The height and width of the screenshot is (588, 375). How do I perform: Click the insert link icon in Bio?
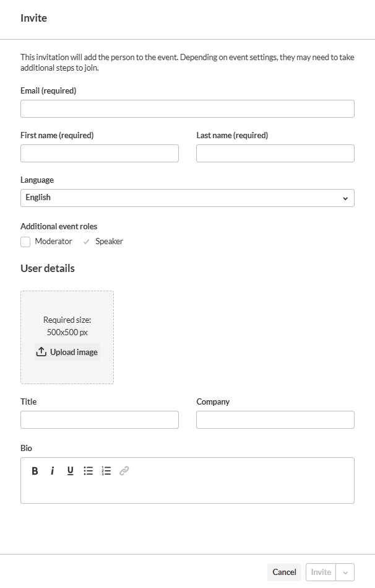[124, 471]
